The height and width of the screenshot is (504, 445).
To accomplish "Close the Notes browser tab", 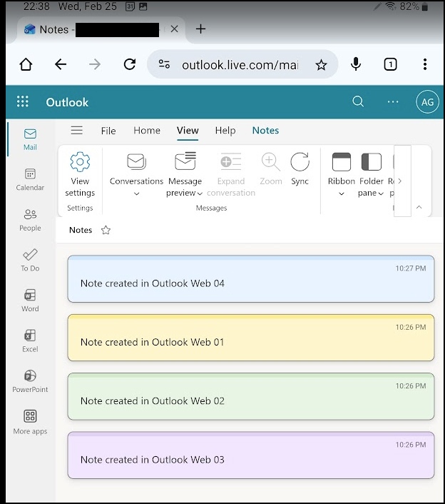I will tap(174, 29).
